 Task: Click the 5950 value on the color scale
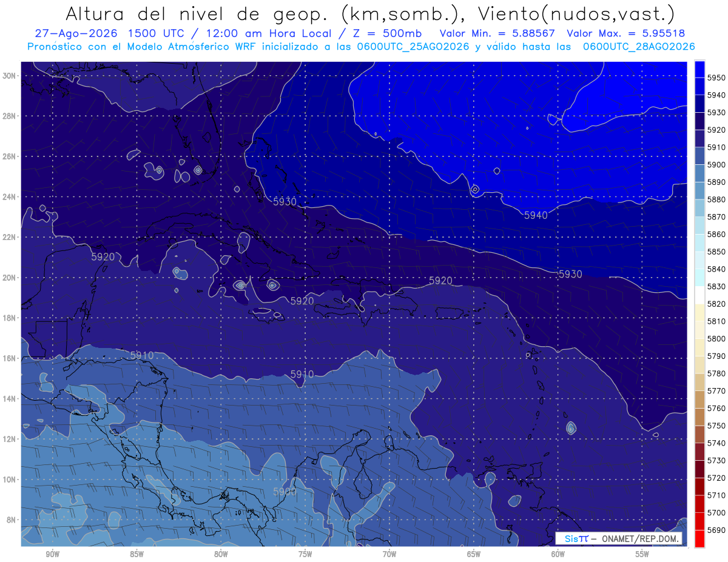[x=716, y=78]
